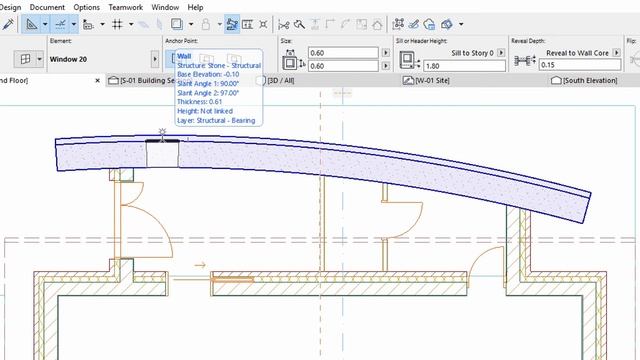Expand the Snap Guides options arrow
The width and height of the screenshot is (640, 360).
[73, 24]
